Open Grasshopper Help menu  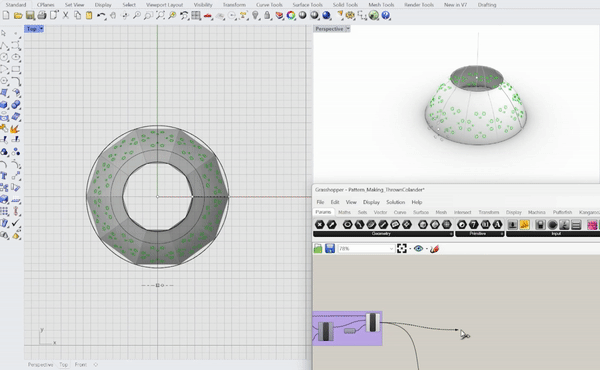tap(417, 202)
